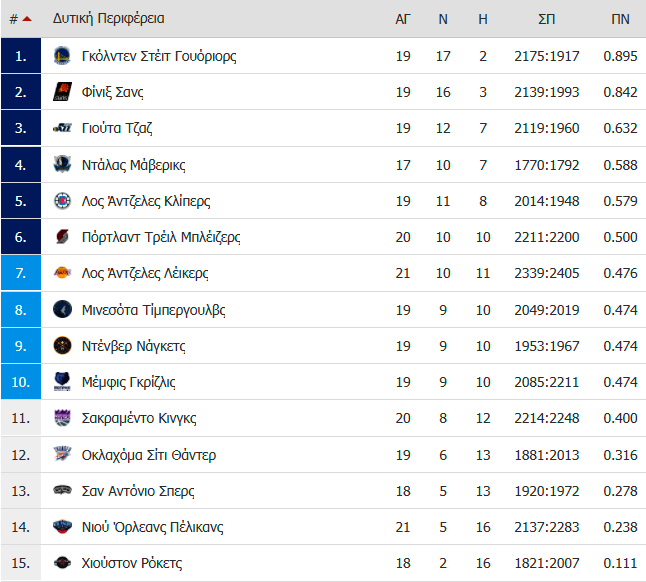Select the Utah Jazz logo
Viewport: 646px width, 582px height.
click(x=62, y=128)
